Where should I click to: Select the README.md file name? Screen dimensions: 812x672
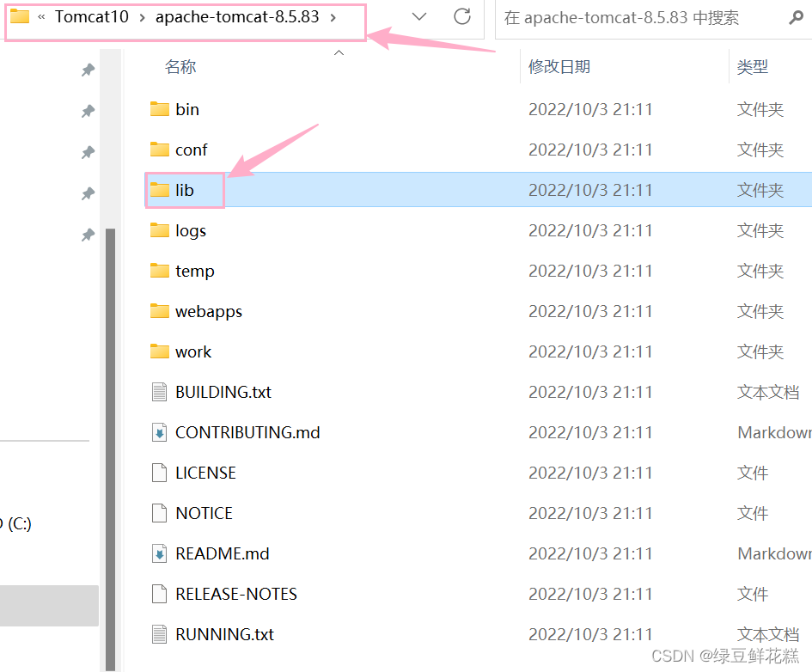pyautogui.click(x=223, y=553)
